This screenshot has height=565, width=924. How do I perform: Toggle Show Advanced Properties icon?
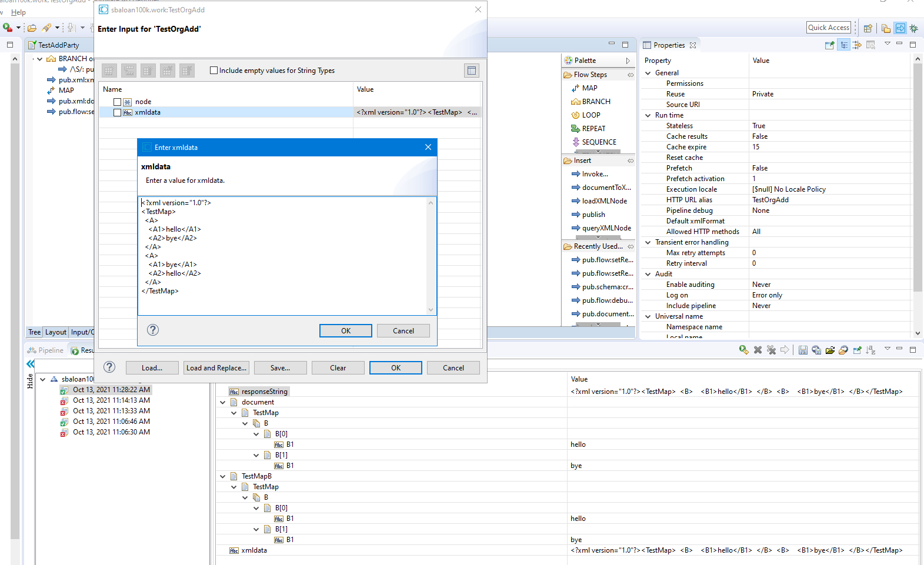tap(857, 45)
